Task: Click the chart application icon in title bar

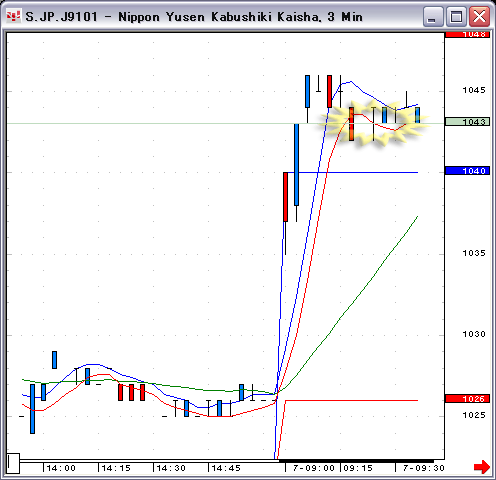Action: 14,16
